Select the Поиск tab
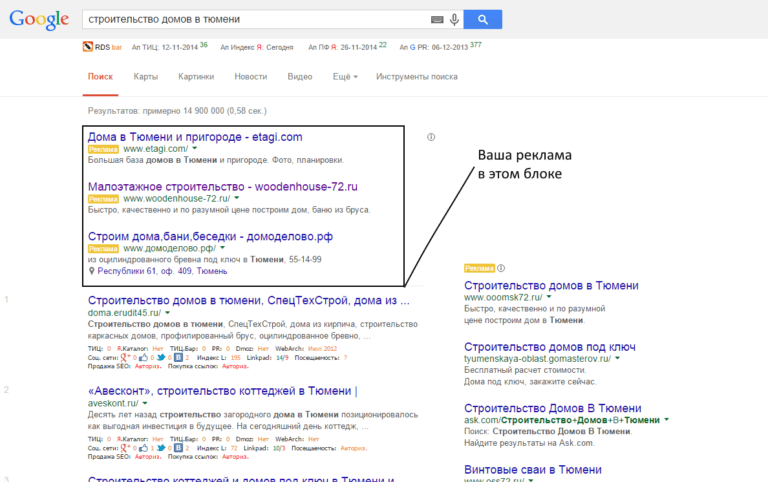 100,77
